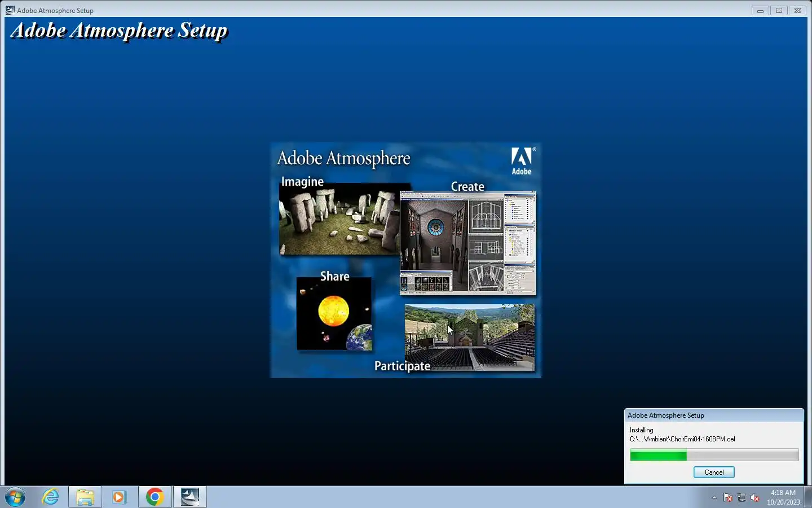The width and height of the screenshot is (812, 508).
Task: Click the muted volume speaker icon
Action: tap(755, 498)
